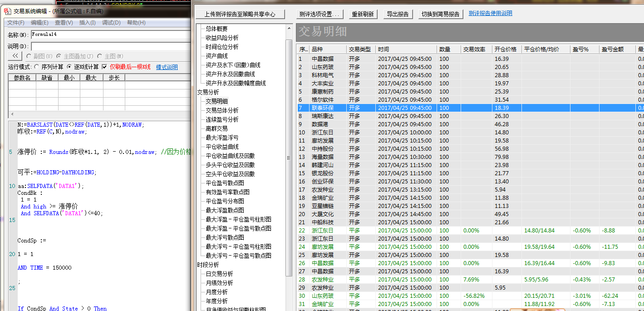Open the 帮助(H) menu

[136, 23]
